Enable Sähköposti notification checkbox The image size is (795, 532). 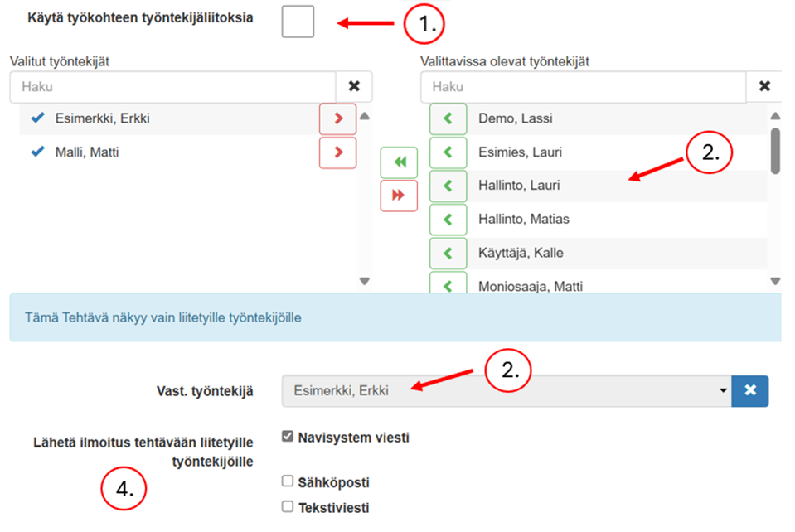(288, 481)
